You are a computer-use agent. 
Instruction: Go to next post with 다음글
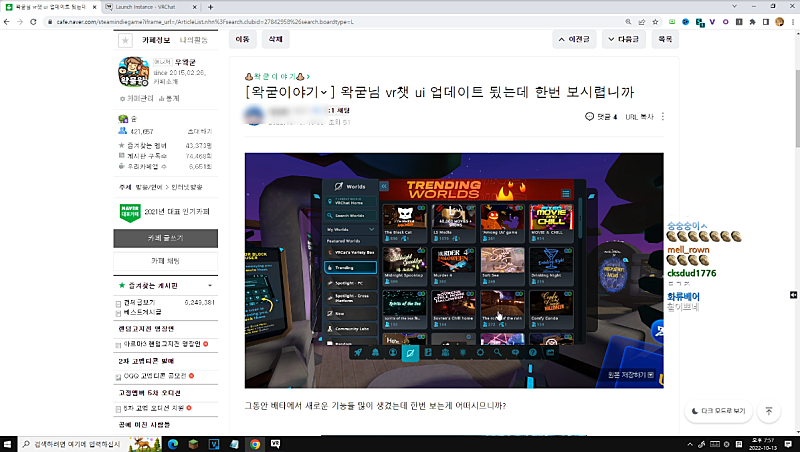click(623, 39)
